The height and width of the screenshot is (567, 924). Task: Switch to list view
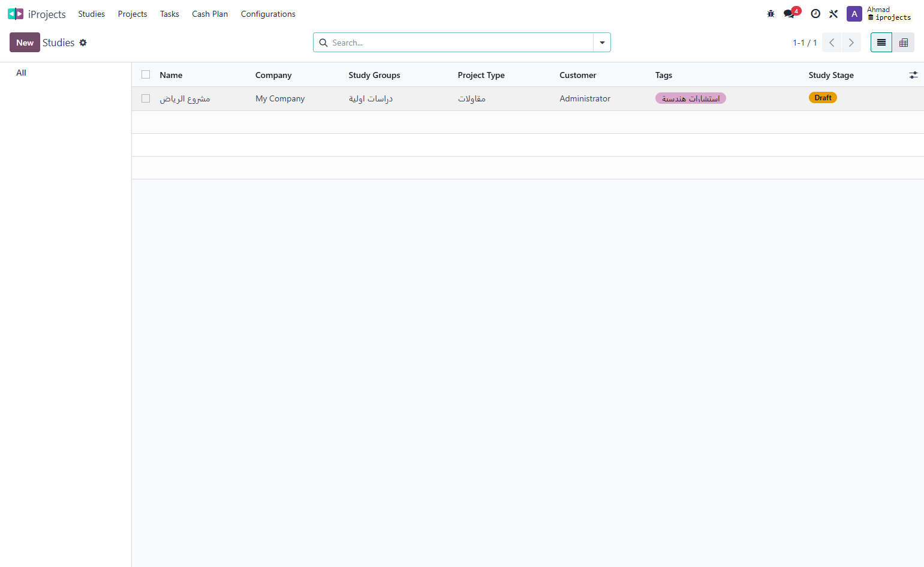tap(881, 43)
